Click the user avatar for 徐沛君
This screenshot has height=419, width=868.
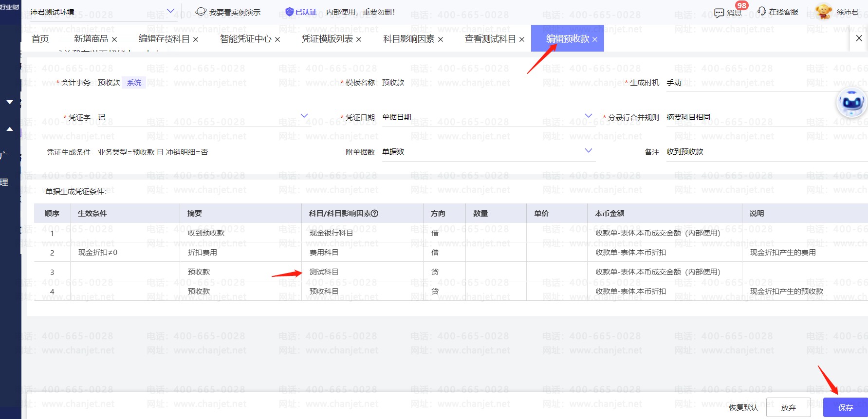[823, 12]
